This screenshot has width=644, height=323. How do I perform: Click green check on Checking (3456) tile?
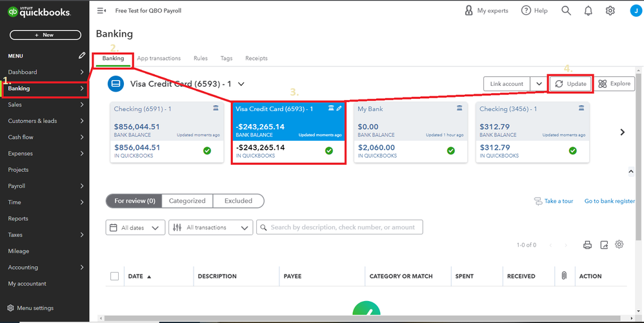[x=573, y=151]
